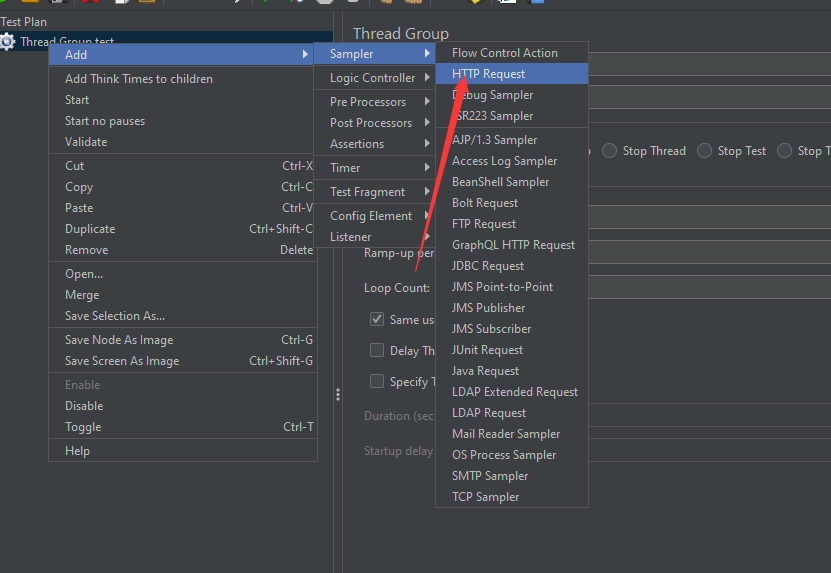Choose the Stop Test radio option

[x=705, y=151]
